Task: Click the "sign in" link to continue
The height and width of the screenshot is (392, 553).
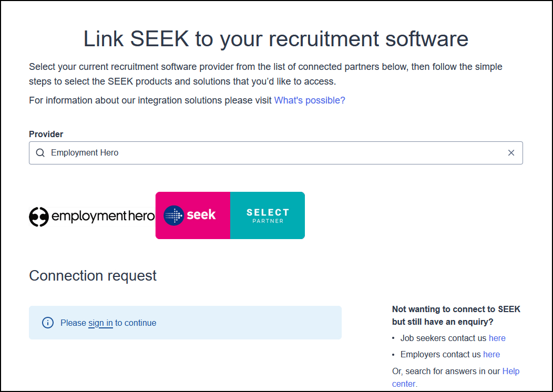Action: (100, 323)
